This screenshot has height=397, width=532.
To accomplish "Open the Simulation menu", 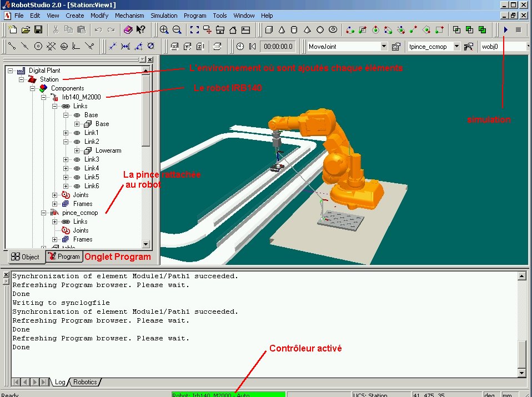I will pyautogui.click(x=164, y=16).
